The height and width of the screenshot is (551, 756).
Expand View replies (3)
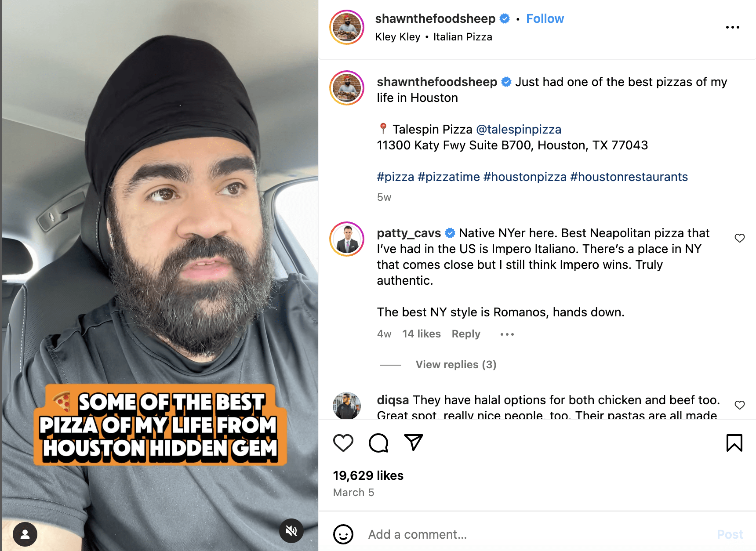(x=456, y=365)
